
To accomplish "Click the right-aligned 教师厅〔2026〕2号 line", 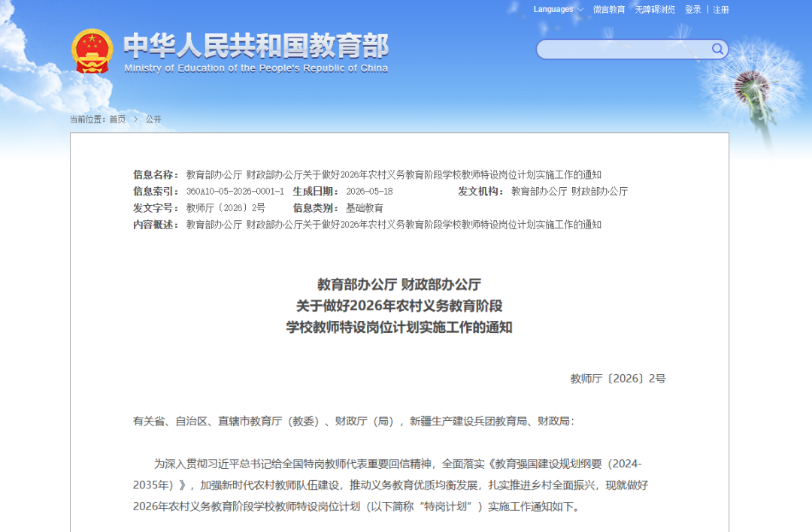I will pos(618,378).
